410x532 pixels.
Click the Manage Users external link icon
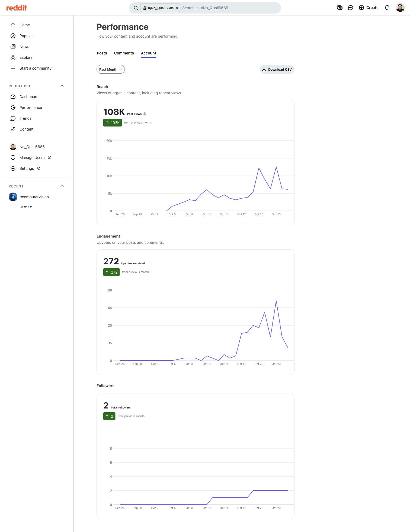(49, 157)
